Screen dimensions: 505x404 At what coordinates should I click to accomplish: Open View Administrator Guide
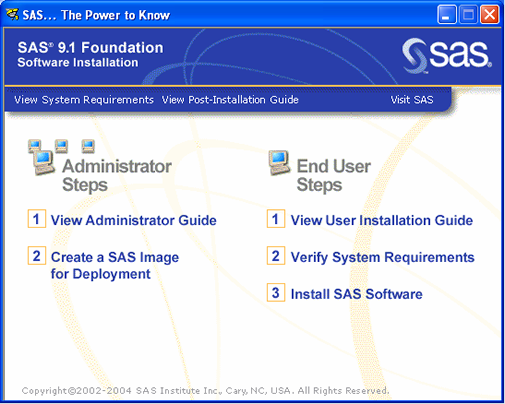pyautogui.click(x=134, y=220)
